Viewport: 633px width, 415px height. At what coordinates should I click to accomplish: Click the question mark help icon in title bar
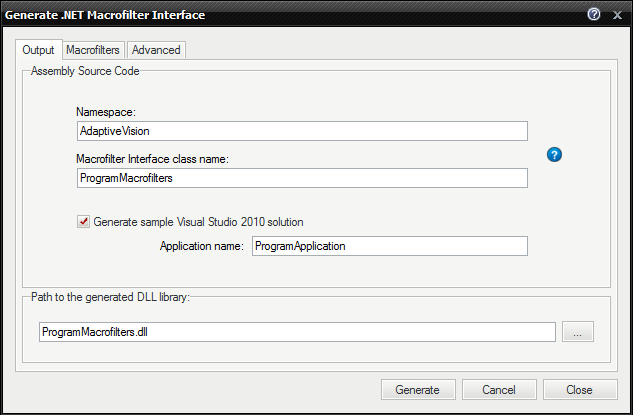594,15
